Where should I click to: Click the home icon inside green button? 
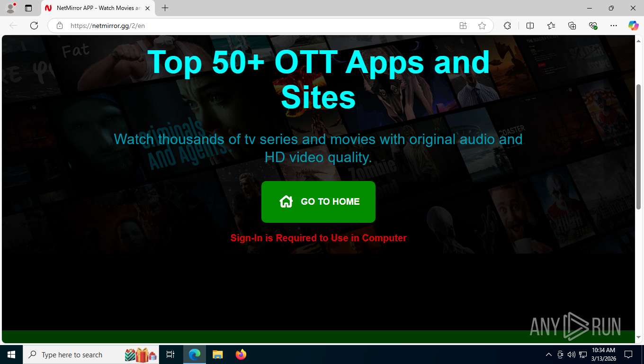point(286,201)
